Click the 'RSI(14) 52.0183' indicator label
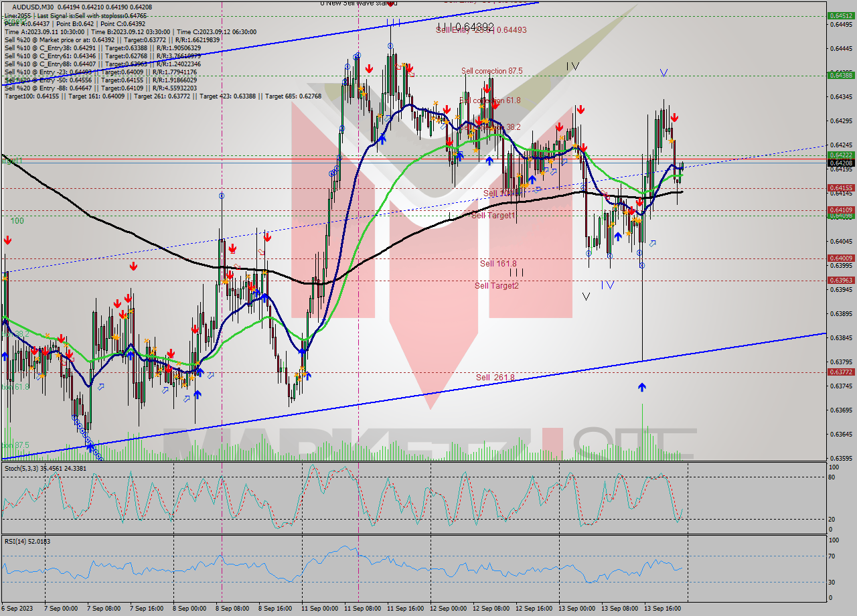The width and height of the screenshot is (857, 616). coord(27,541)
